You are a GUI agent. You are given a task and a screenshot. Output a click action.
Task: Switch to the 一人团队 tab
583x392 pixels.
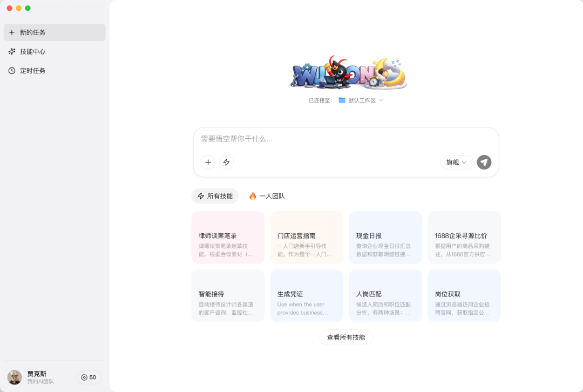point(267,196)
